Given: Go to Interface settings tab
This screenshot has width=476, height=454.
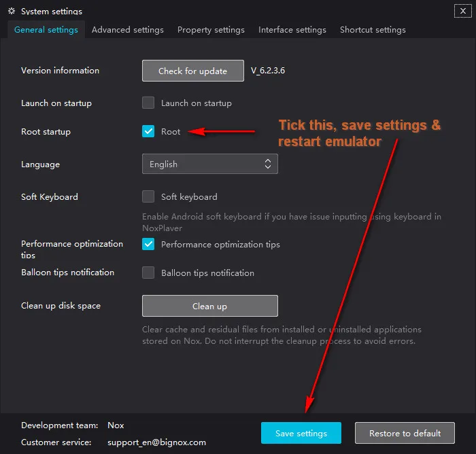Looking at the screenshot, I should 292,30.
